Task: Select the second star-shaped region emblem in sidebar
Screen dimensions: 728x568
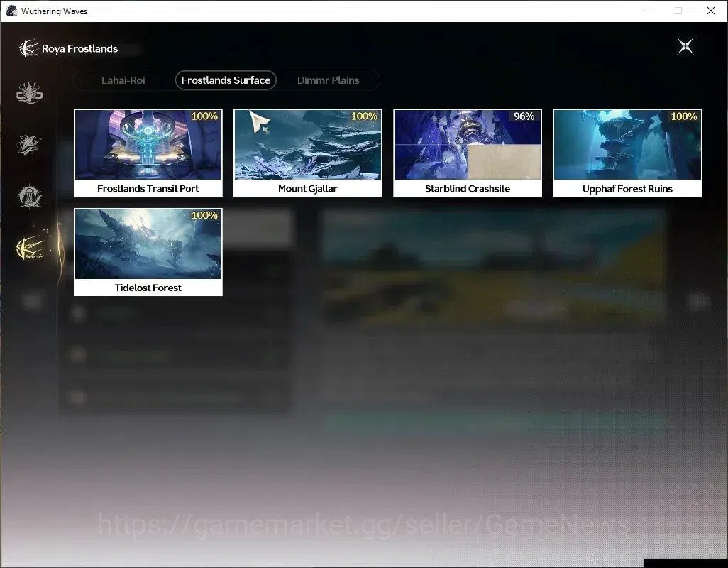Action: (x=29, y=144)
